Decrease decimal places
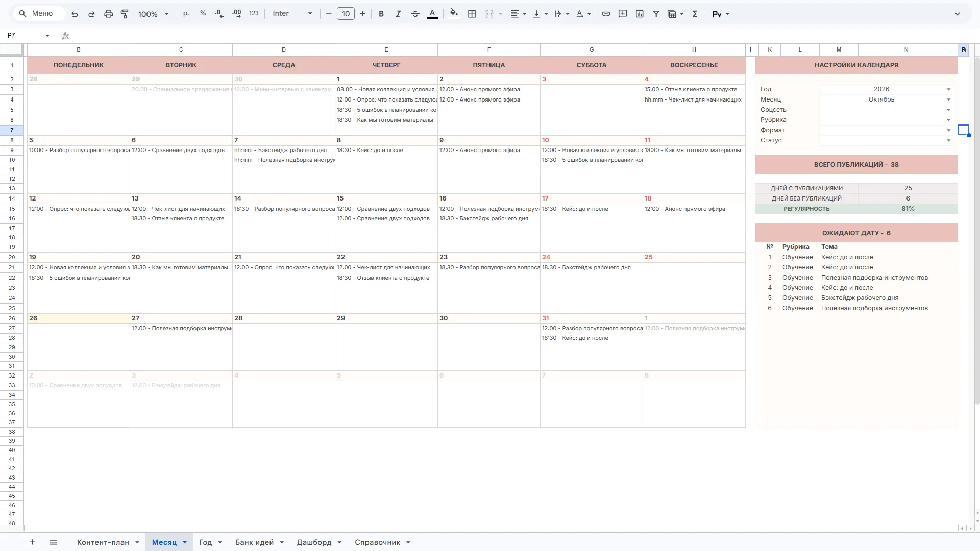Image resolution: width=980 pixels, height=551 pixels. [x=219, y=14]
